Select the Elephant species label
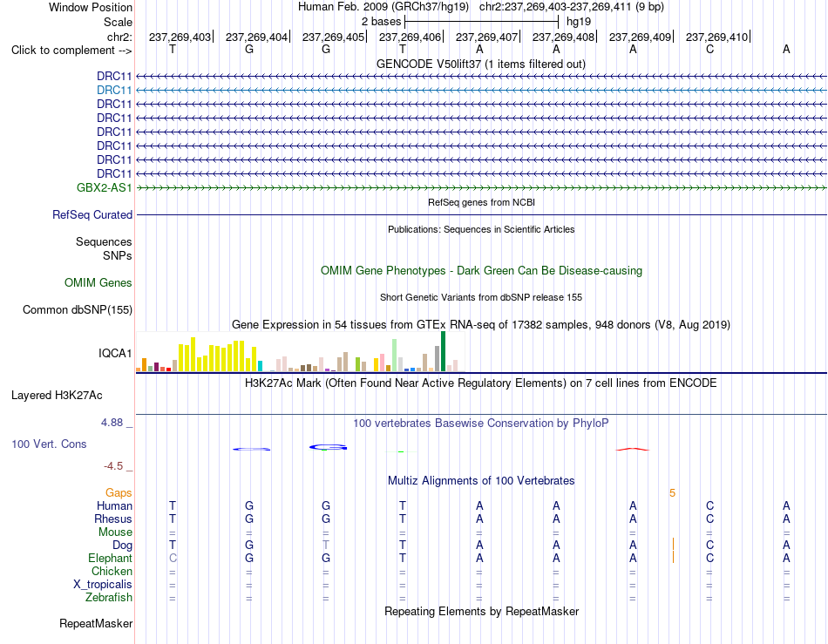Image resolution: width=828 pixels, height=644 pixels. [110, 558]
